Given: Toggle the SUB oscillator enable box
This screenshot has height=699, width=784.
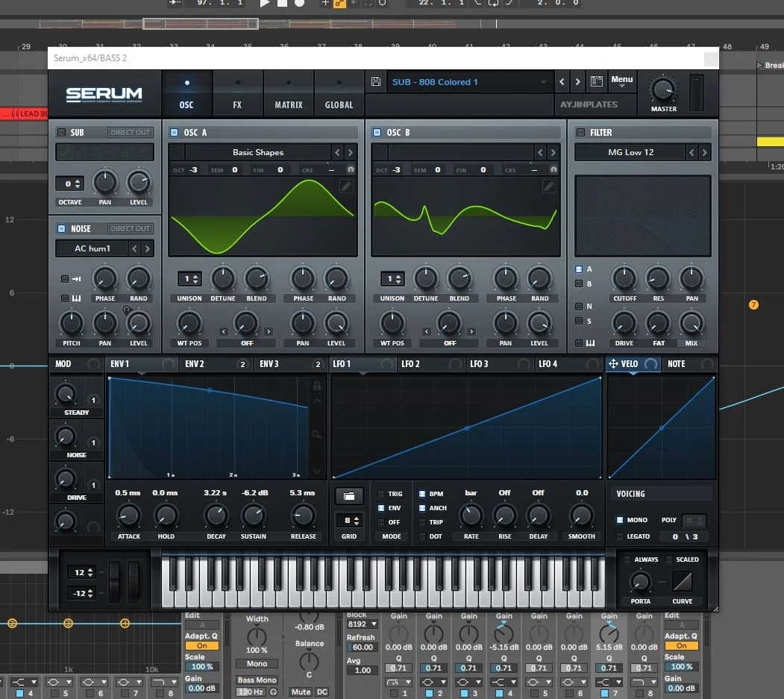Looking at the screenshot, I should click(x=61, y=133).
